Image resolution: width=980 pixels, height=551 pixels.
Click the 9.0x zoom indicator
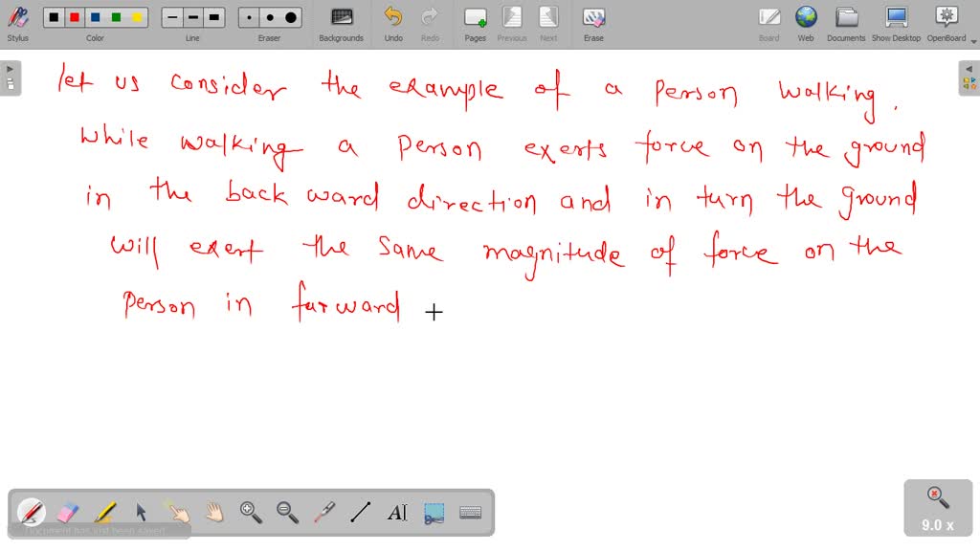(x=936, y=508)
